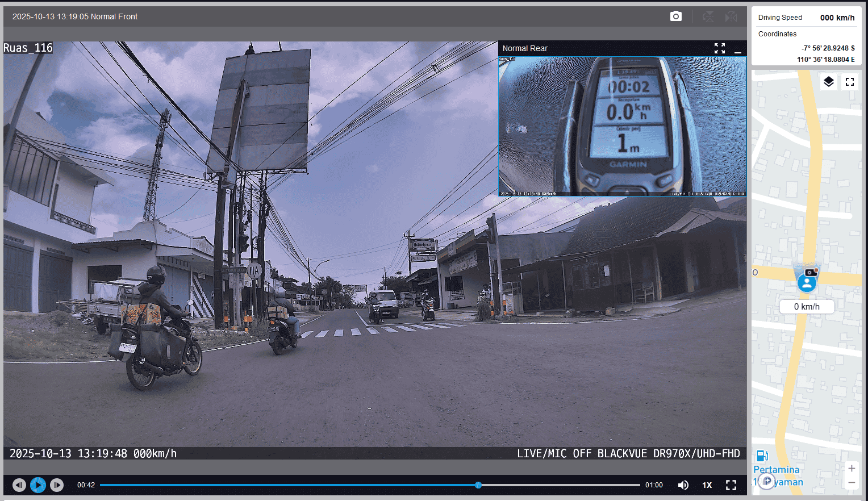Viewport: 868px width, 501px height.
Task: Zoom in on the map
Action: tap(851, 469)
